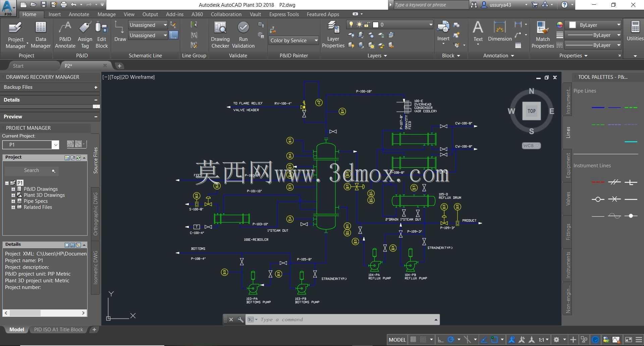Open the ByLayer color dropdown

point(593,25)
